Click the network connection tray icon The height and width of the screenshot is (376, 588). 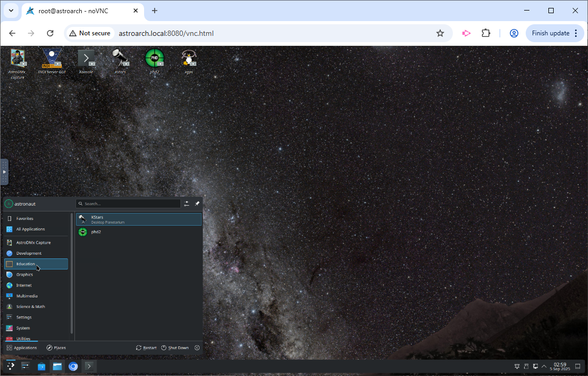[536, 367]
